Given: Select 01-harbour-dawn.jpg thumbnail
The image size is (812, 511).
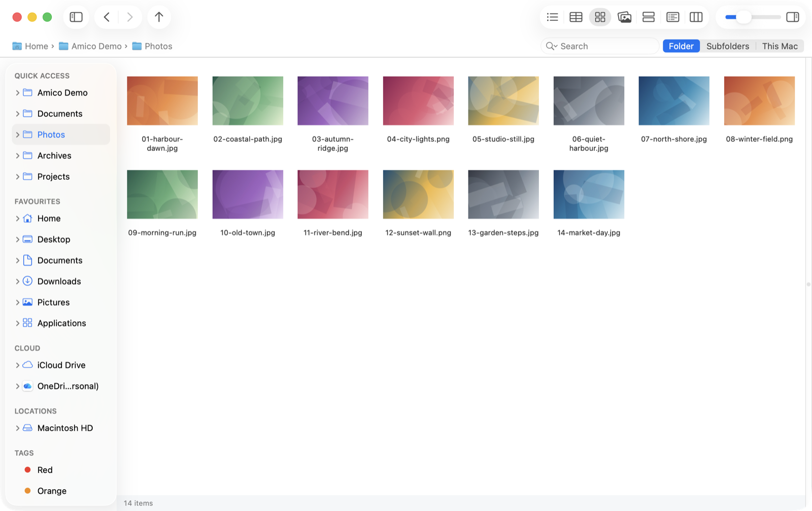Looking at the screenshot, I should point(162,101).
